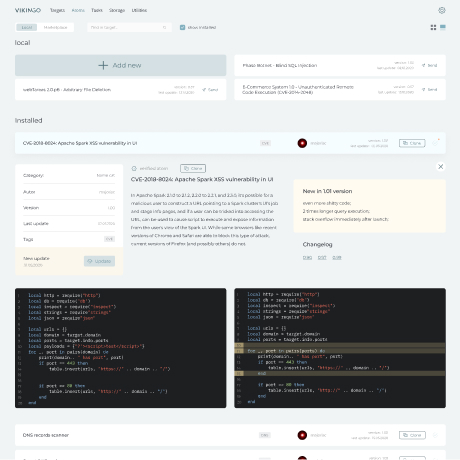460x460 pixels.
Task: Select the CVE-2018-8024 Apache Spark row
Action: pyautogui.click(x=230, y=143)
